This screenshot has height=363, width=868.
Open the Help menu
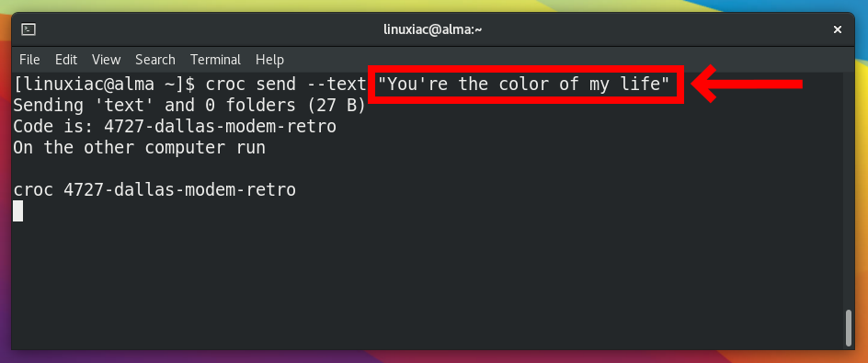(269, 59)
